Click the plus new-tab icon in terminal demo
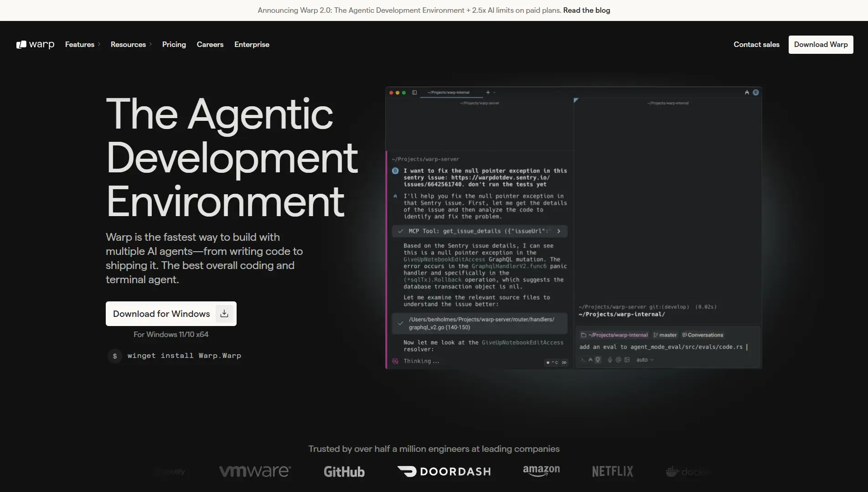Screen dimensions: 868x492 pyautogui.click(x=488, y=93)
